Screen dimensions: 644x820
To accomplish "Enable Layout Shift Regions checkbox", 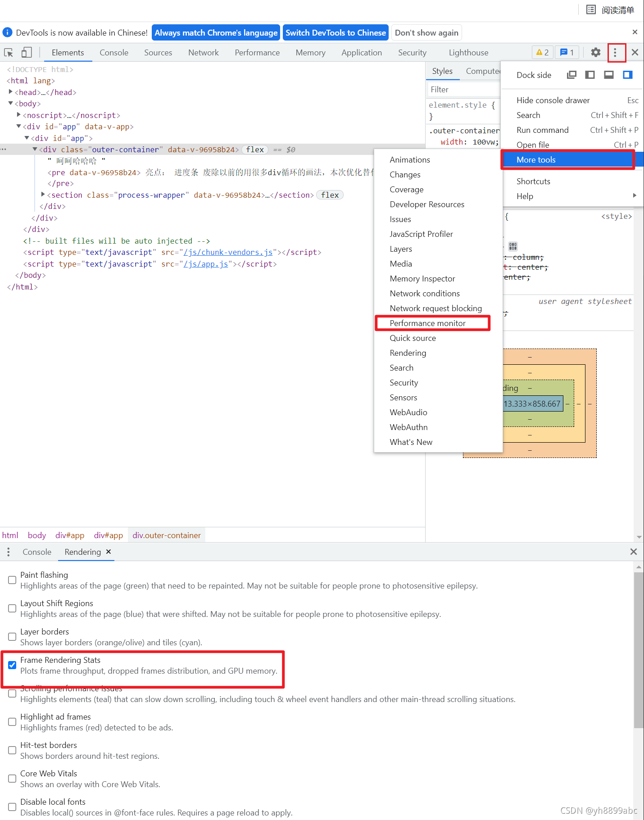I will pyautogui.click(x=12, y=608).
